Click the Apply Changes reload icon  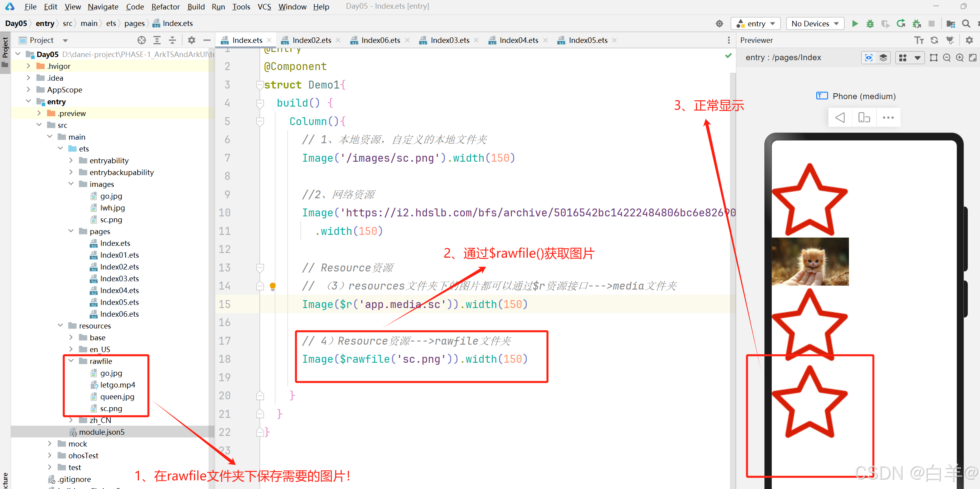pos(901,24)
